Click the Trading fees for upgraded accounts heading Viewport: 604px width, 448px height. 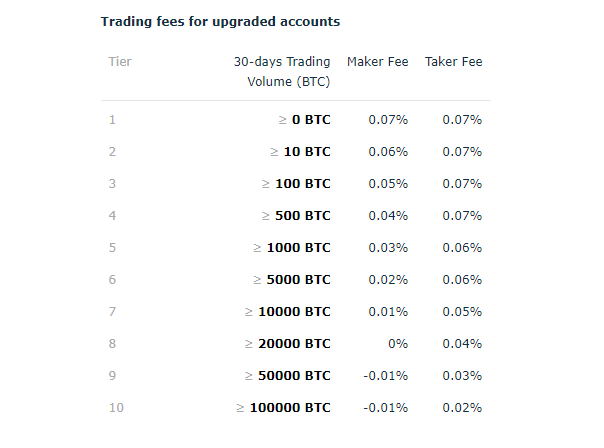(220, 22)
